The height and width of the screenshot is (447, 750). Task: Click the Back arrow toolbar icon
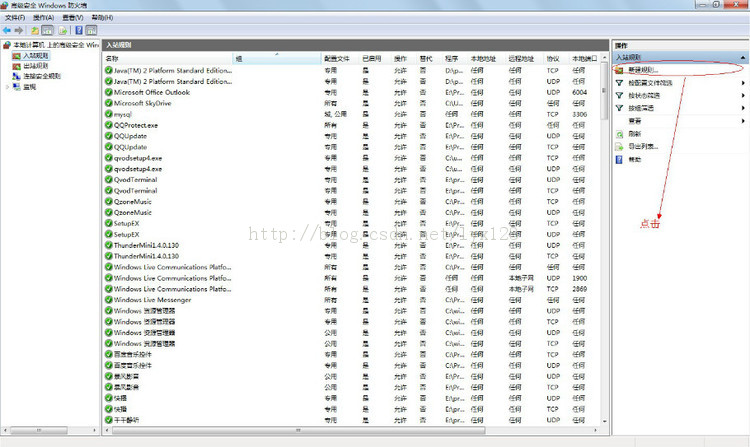pos(7,30)
